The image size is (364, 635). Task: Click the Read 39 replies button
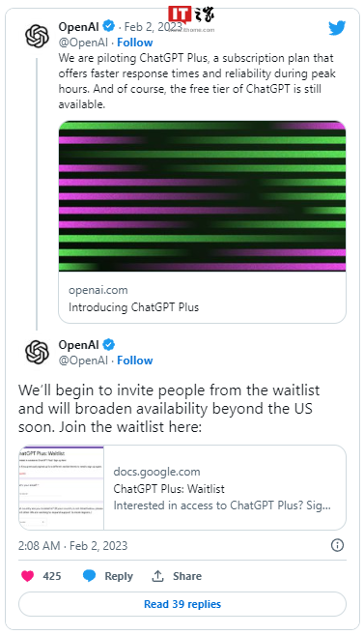[182, 604]
